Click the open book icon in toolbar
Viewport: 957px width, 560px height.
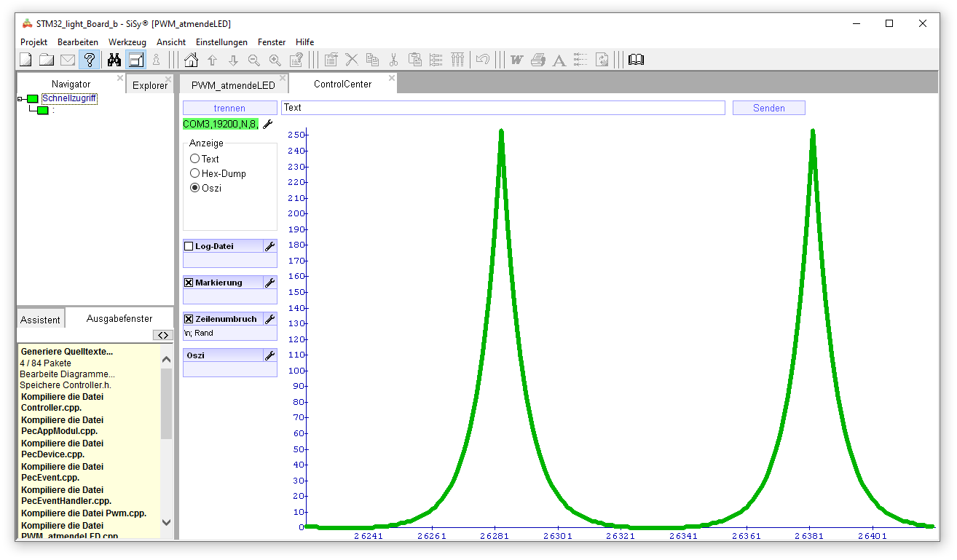pos(636,60)
